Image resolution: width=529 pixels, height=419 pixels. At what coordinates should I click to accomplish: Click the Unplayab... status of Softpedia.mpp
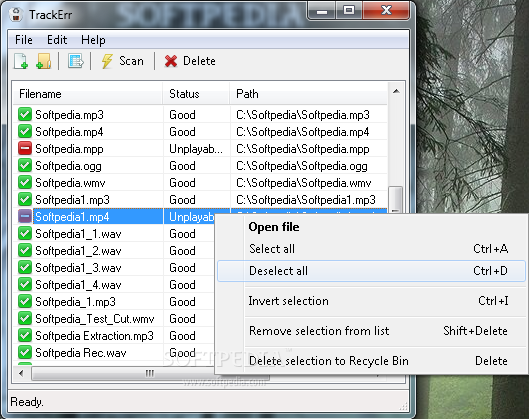196,149
